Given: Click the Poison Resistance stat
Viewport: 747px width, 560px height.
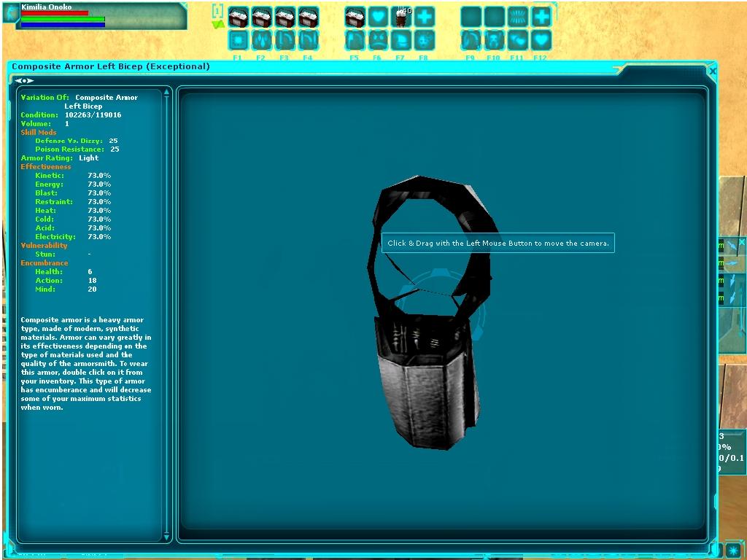Looking at the screenshot, I should click(77, 149).
